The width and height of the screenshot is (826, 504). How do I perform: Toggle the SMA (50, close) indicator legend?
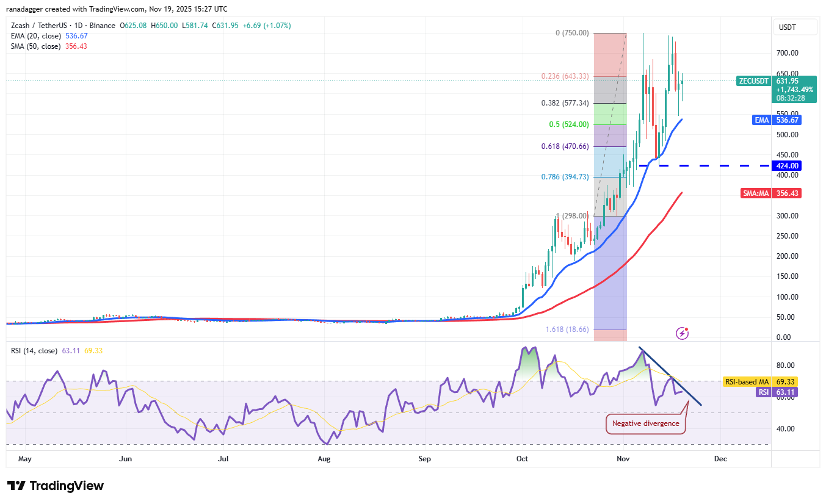[37, 46]
